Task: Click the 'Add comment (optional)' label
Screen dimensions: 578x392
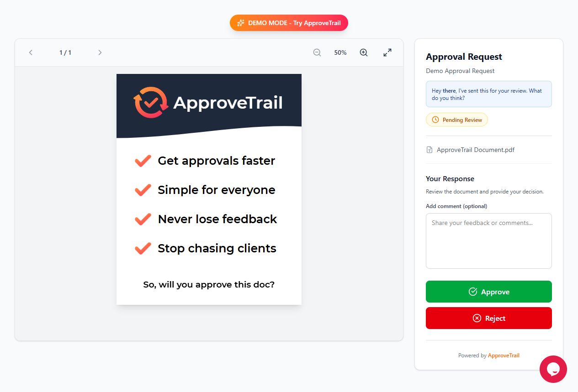Action: [456, 206]
